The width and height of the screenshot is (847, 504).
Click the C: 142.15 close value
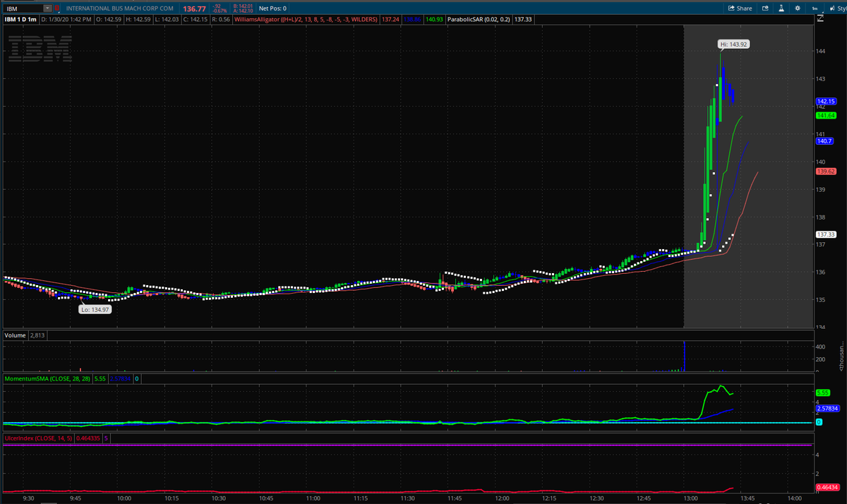click(x=194, y=20)
